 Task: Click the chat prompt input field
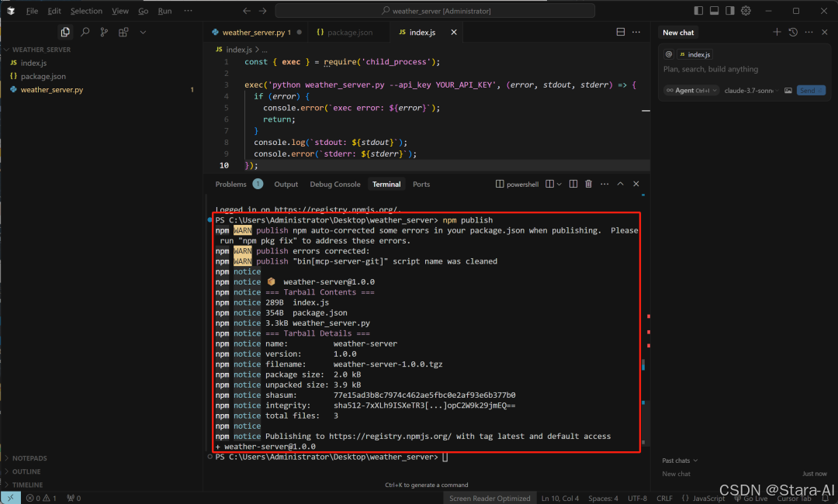pos(743,70)
